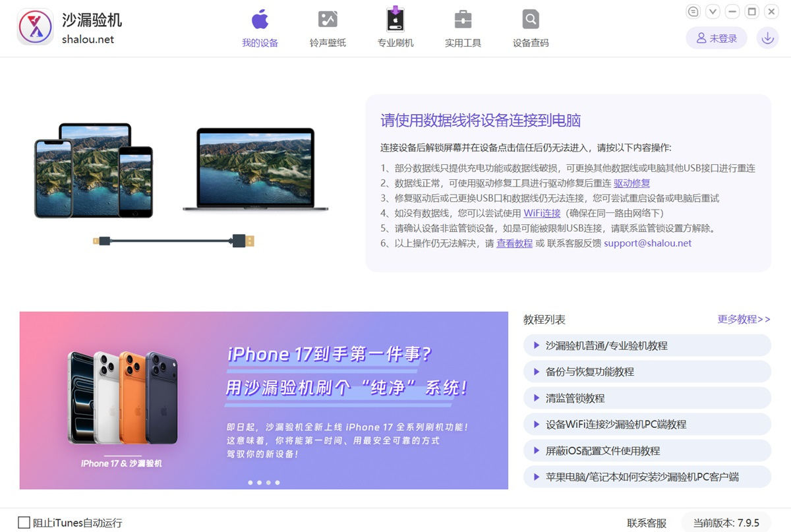Click the iPhone 17 promotional banner
The image size is (791, 532).
[264, 400]
